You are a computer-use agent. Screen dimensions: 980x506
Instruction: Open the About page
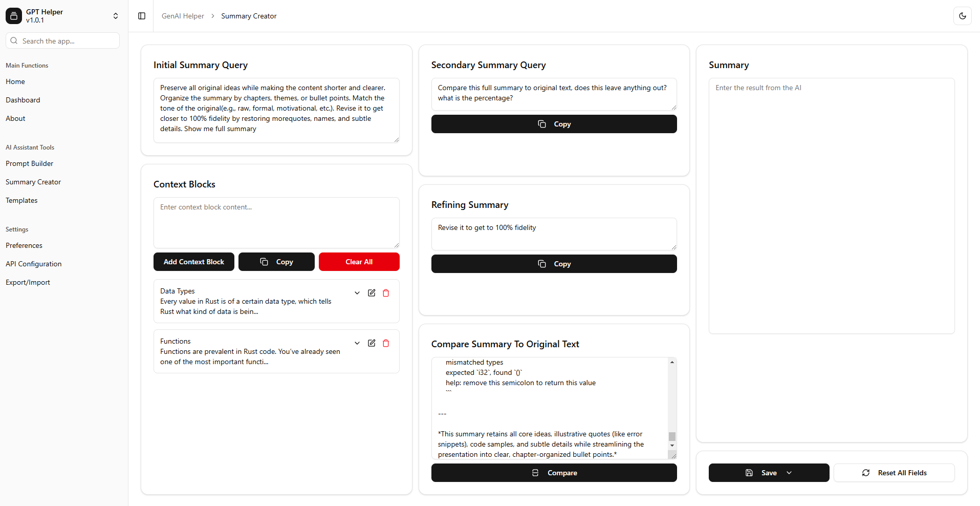click(15, 118)
